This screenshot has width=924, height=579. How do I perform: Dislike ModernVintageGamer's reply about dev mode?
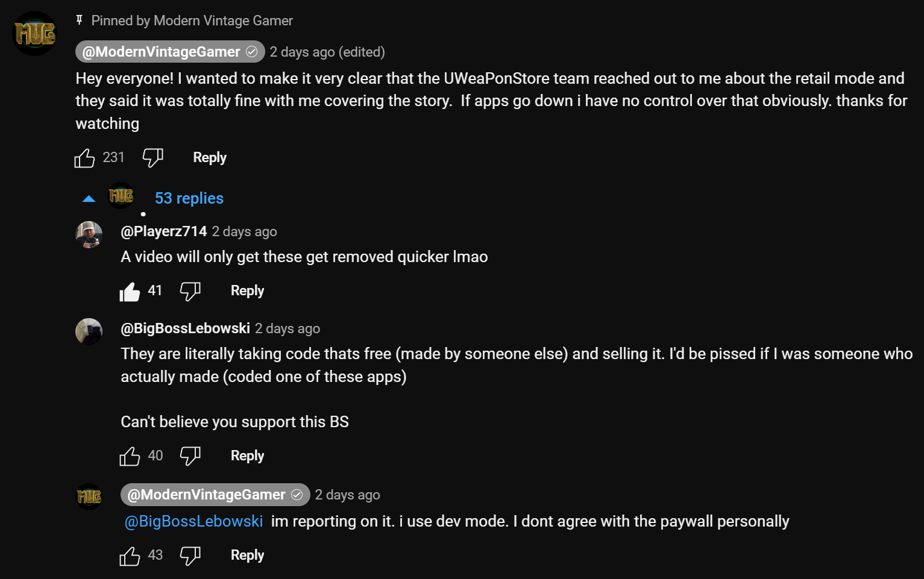[190, 556]
